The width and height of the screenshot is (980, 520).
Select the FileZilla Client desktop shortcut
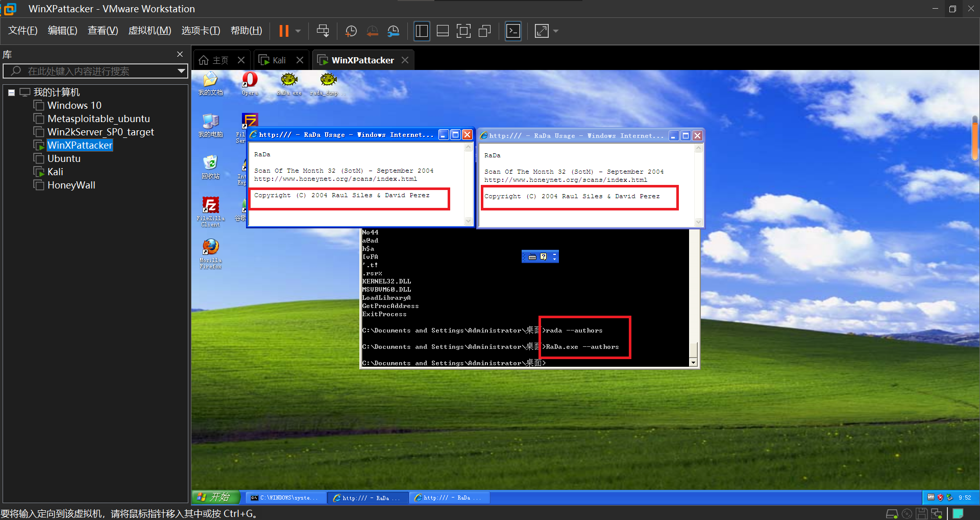click(210, 212)
